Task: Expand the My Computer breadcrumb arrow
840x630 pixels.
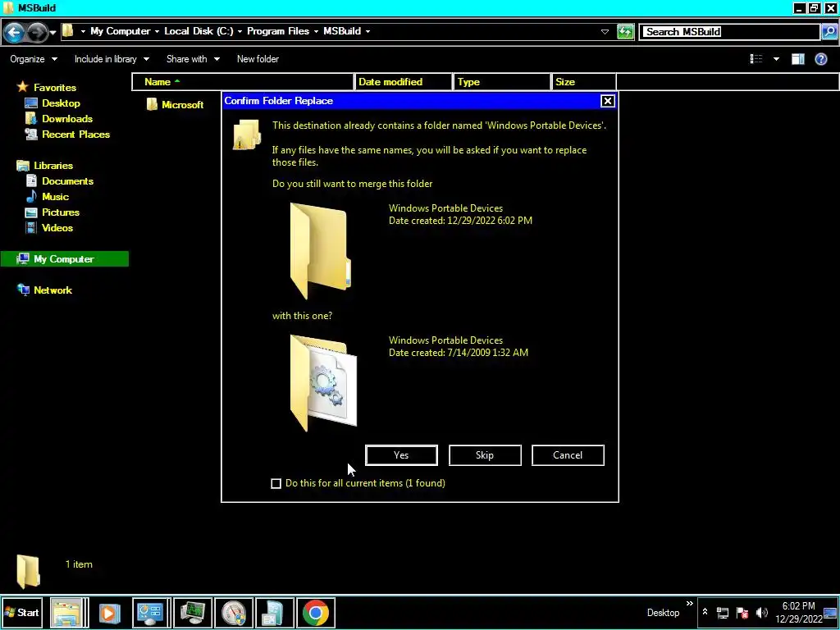Action: point(157,32)
